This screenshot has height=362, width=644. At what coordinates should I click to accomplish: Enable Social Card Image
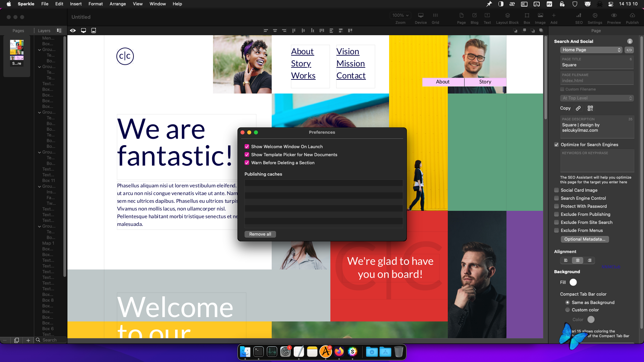click(x=556, y=190)
